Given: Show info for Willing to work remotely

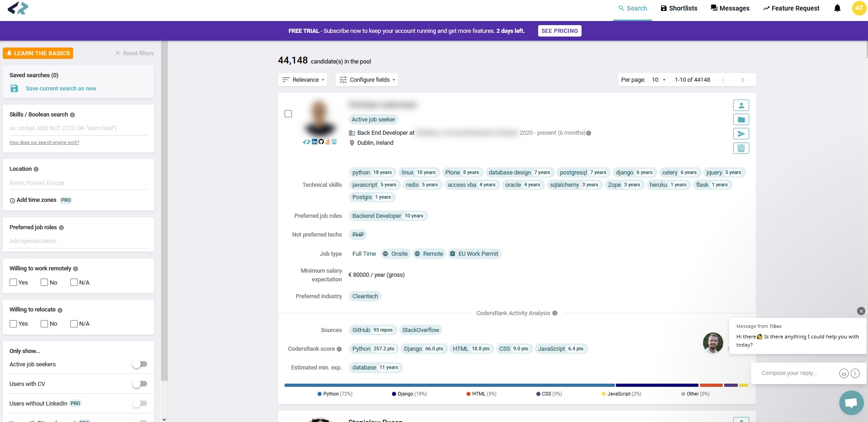Looking at the screenshot, I should point(75,269).
